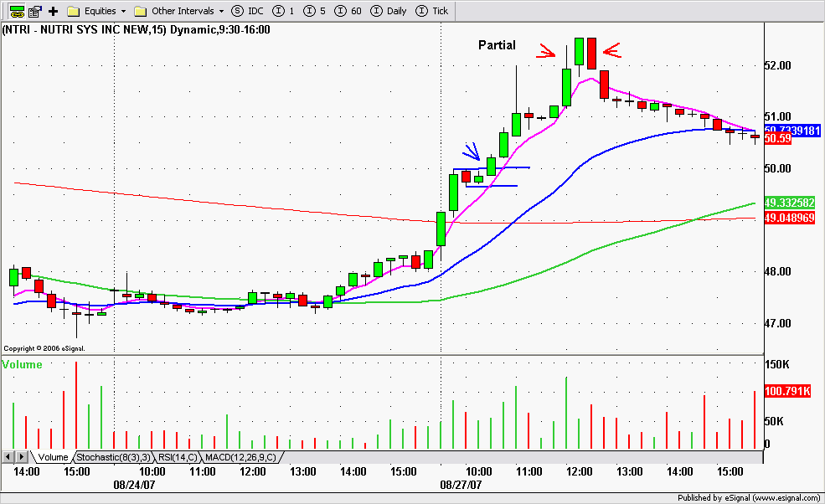Switch to 1 minute interval
Viewport: 825px width, 504px height.
coord(285,11)
